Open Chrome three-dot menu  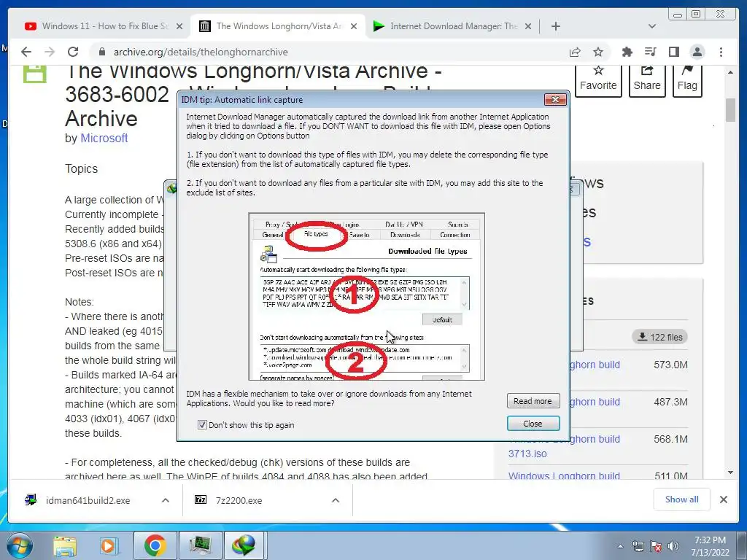click(721, 52)
